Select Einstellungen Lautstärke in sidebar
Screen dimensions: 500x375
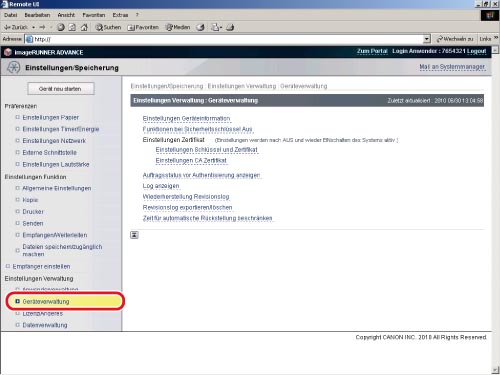coord(56,164)
